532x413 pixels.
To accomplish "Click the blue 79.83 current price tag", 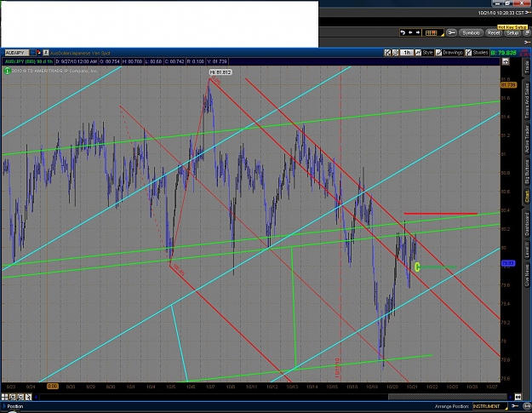I will coord(508,263).
